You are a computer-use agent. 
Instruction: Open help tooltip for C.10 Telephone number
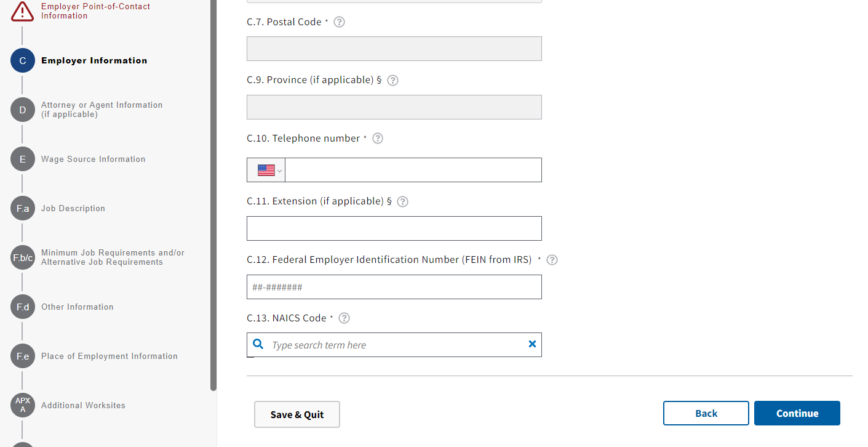click(x=378, y=139)
